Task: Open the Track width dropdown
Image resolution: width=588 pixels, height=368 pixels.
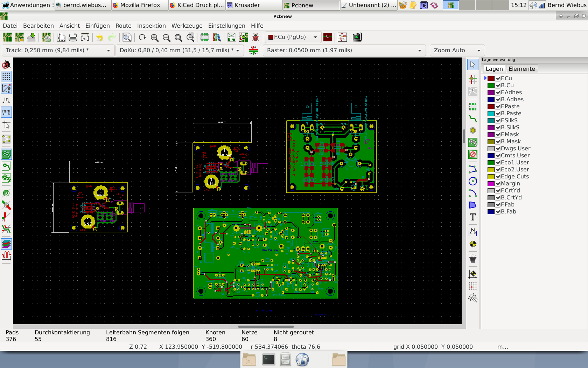Action: pos(58,50)
